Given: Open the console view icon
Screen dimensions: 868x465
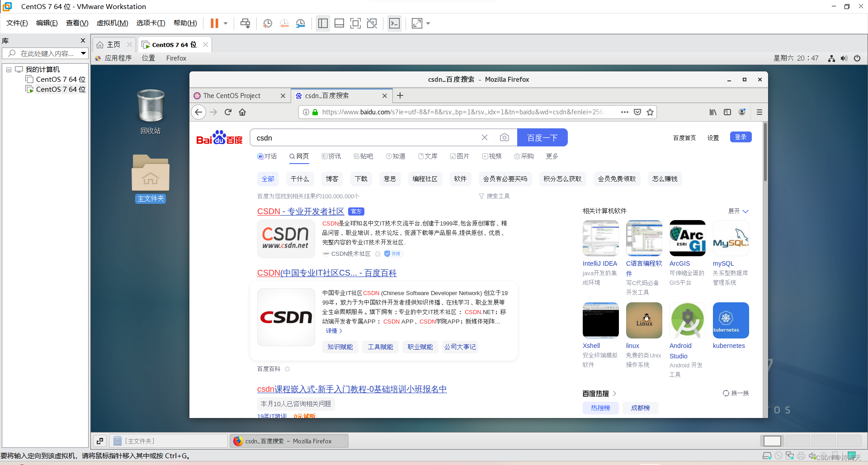Looking at the screenshot, I should click(x=394, y=23).
